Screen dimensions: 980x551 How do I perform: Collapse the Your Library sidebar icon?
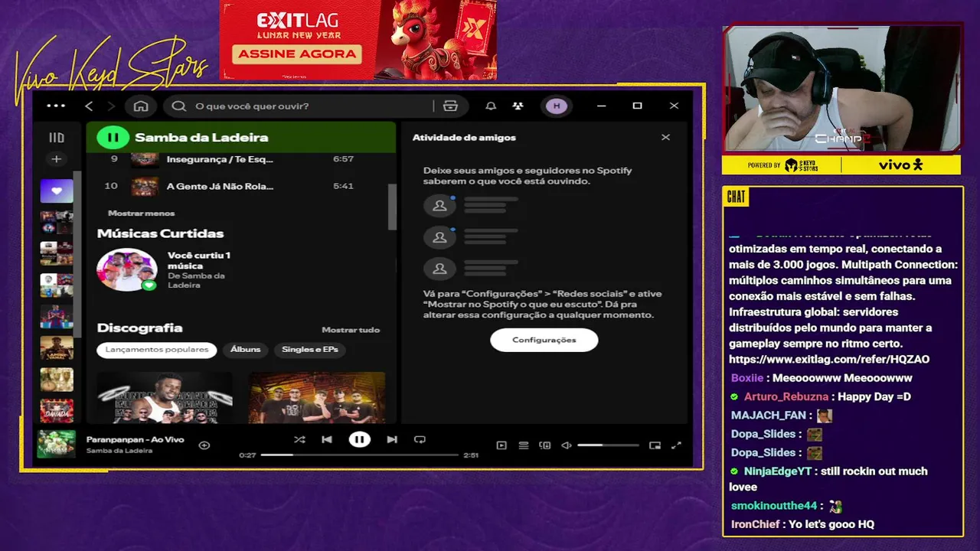pyautogui.click(x=57, y=138)
